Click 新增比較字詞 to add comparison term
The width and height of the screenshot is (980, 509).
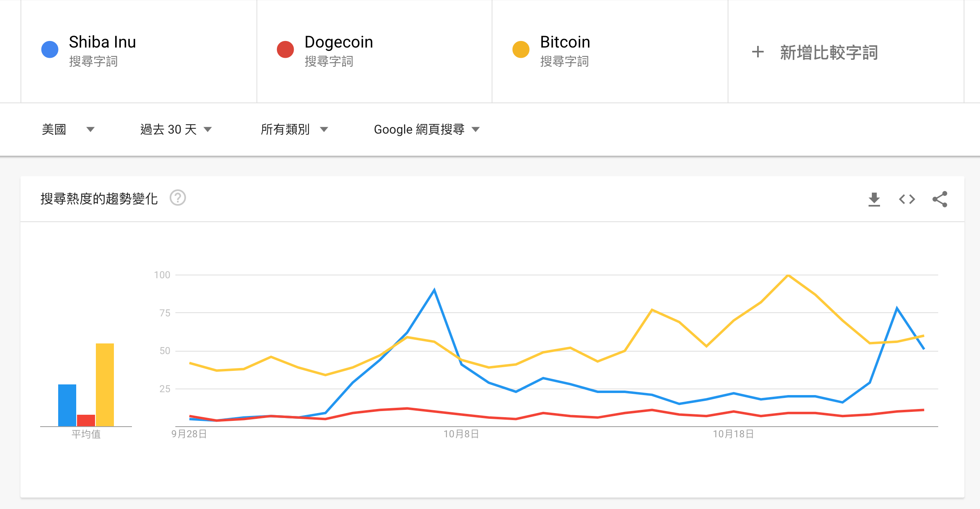point(828,52)
